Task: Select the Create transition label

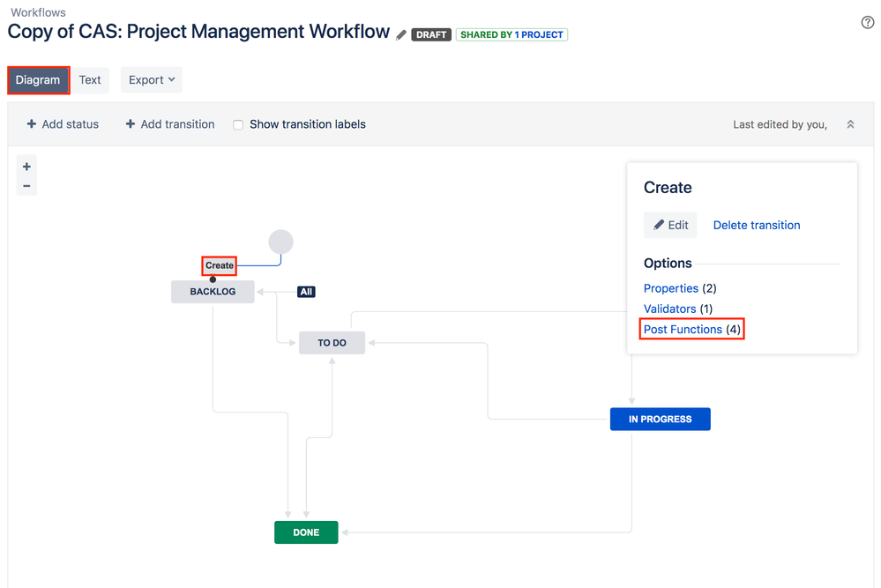Action: pyautogui.click(x=219, y=265)
